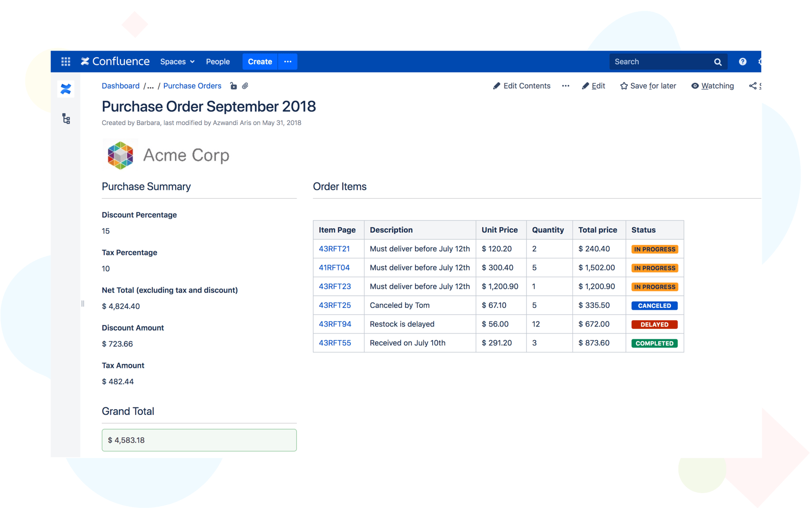Click the share icon
The width and height of the screenshot is (812, 508).
[753, 86]
